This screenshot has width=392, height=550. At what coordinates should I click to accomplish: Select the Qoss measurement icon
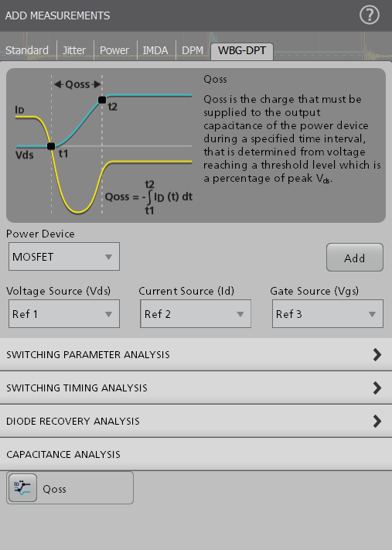click(22, 487)
